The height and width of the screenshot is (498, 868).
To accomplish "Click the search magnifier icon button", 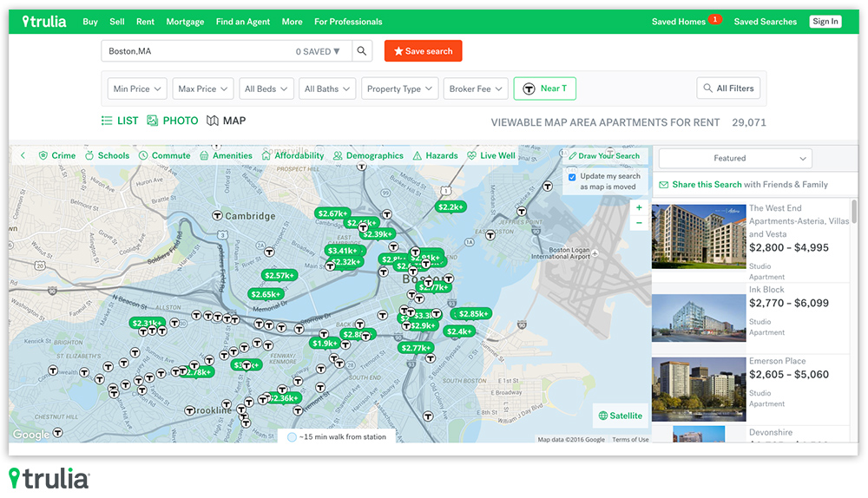I will point(363,51).
